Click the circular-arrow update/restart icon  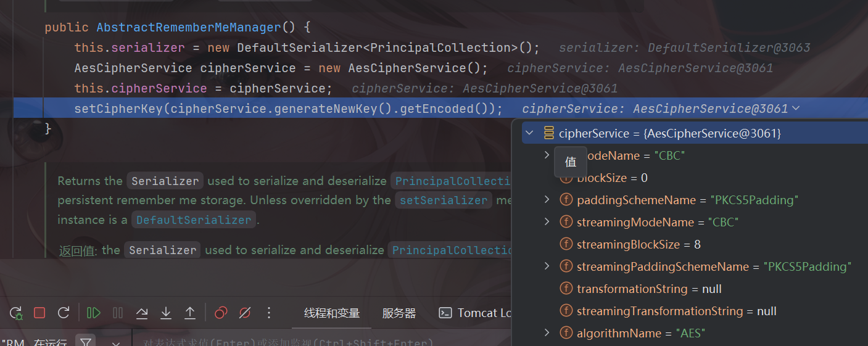[x=64, y=313]
